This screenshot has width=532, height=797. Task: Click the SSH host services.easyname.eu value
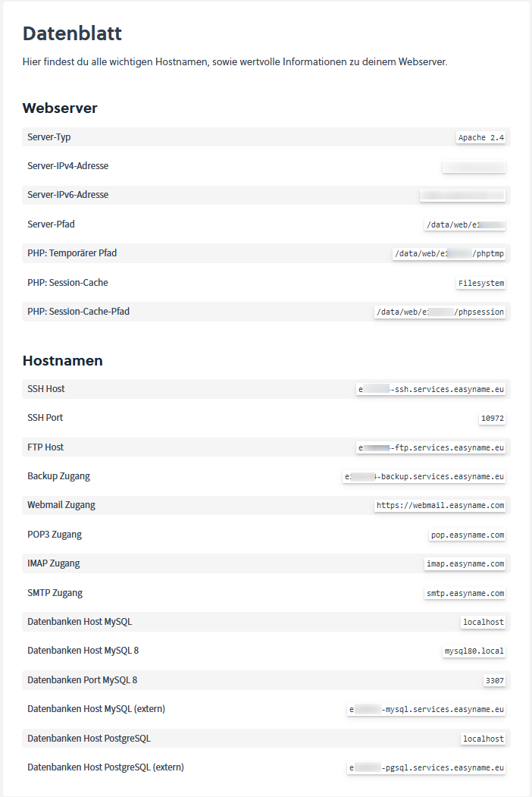tap(431, 389)
